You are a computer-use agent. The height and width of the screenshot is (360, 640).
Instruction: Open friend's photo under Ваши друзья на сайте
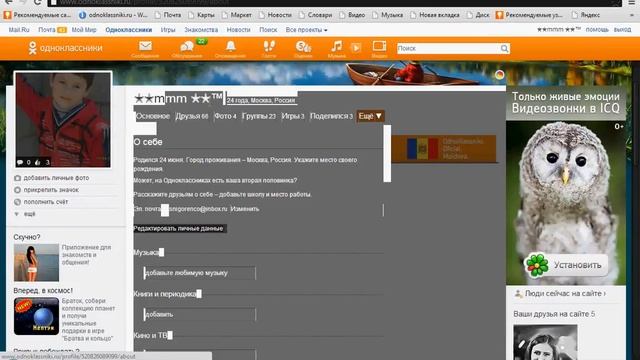[545, 342]
